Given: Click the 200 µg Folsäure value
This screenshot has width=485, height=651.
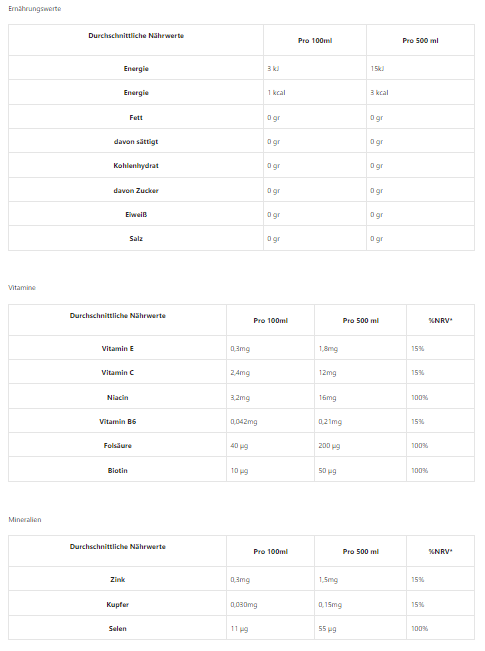Looking at the screenshot, I should (x=329, y=446).
